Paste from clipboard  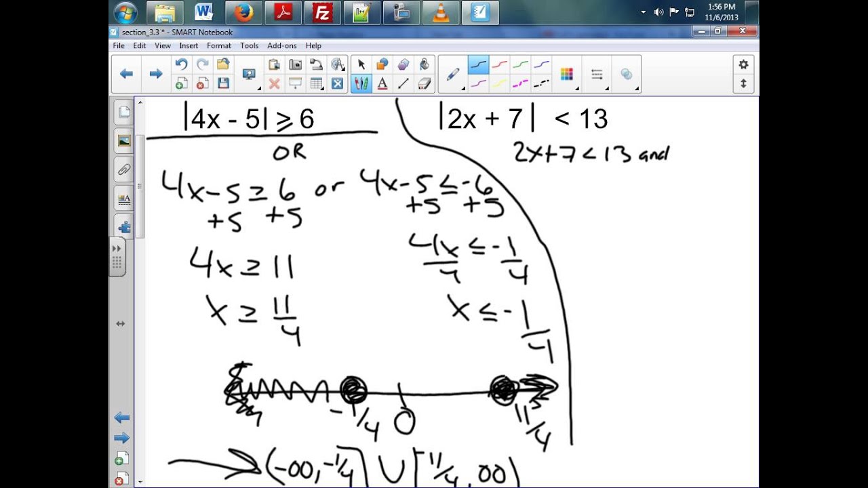coord(274,64)
